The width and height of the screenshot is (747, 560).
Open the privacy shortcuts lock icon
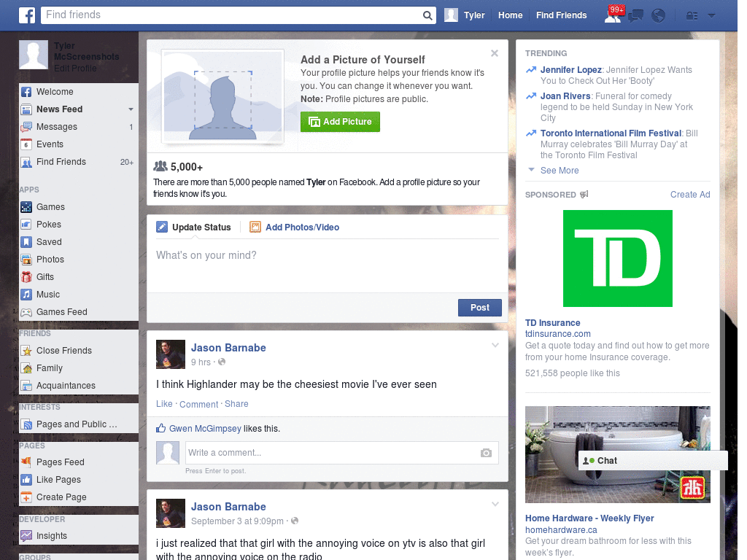(692, 16)
